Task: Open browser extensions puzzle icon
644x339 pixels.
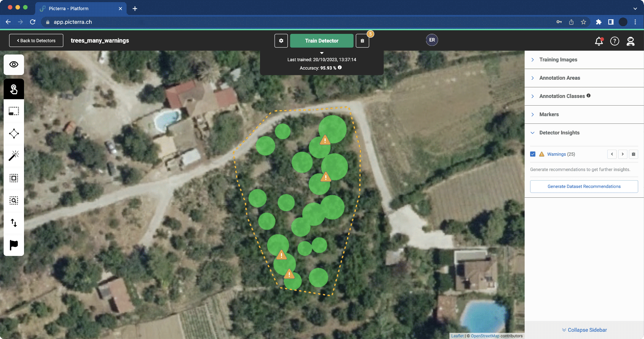Action: pos(599,22)
